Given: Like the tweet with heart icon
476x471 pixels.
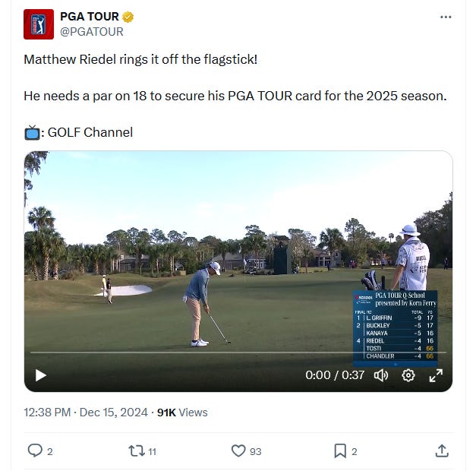Looking at the screenshot, I should 238,450.
